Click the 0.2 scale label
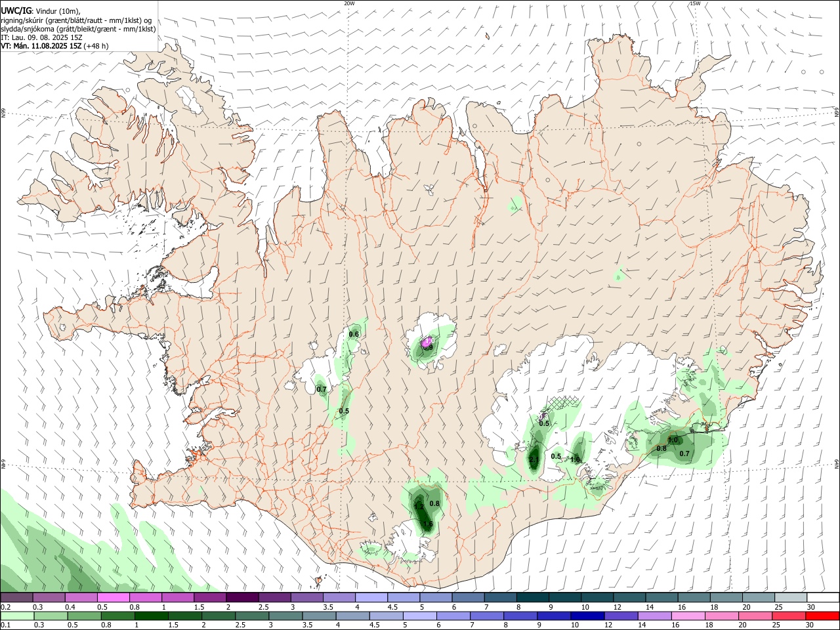 5,607
